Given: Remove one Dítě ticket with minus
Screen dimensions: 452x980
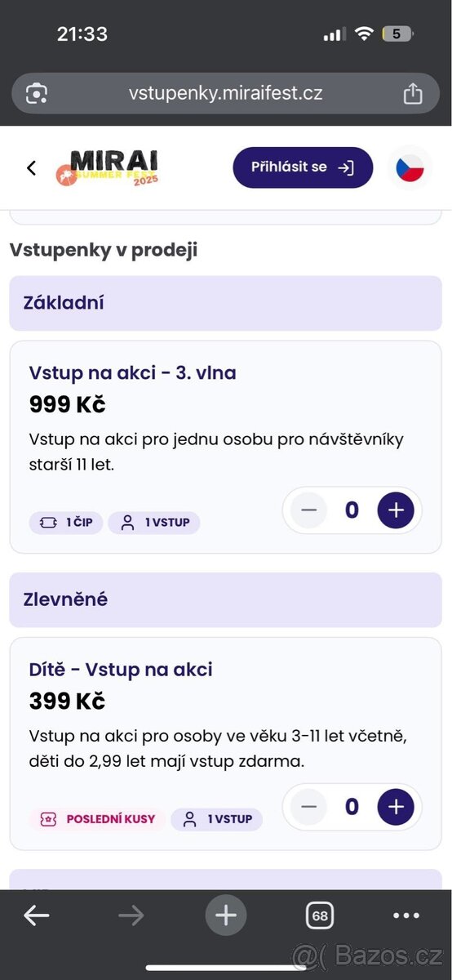Looking at the screenshot, I should click(x=308, y=807).
